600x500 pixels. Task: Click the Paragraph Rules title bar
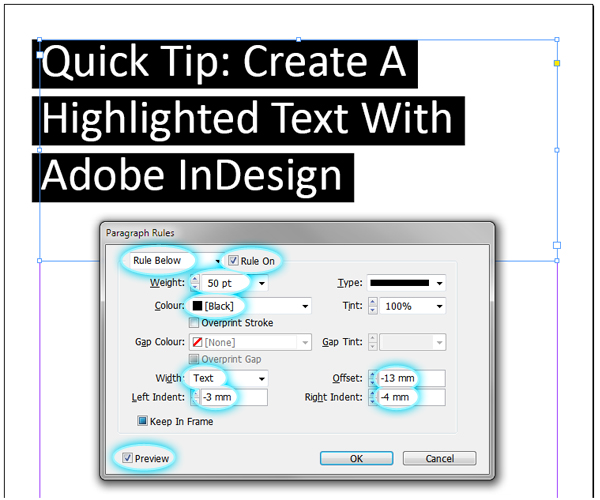pyautogui.click(x=297, y=233)
